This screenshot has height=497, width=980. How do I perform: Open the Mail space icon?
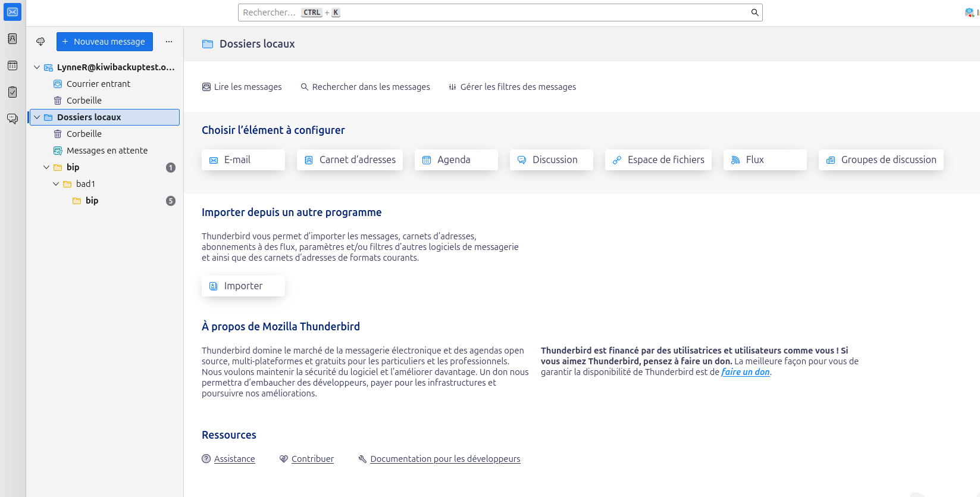[12, 12]
